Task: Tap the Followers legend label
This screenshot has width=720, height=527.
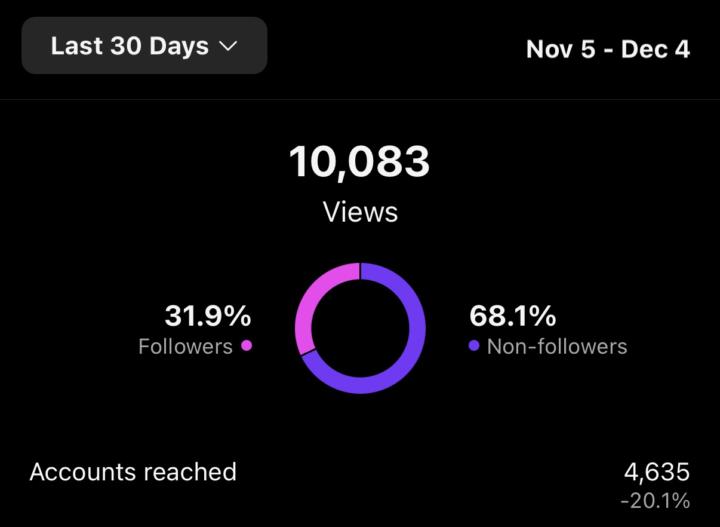Action: click(x=185, y=347)
